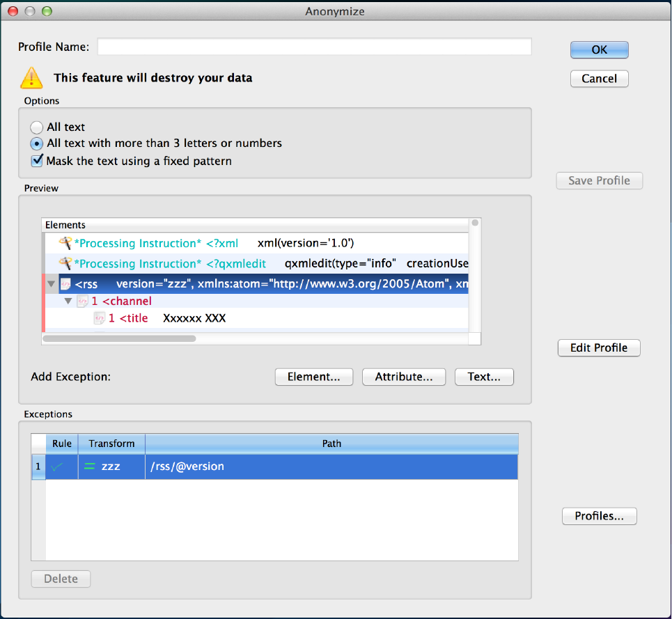Collapse the channel element node
This screenshot has width=672, height=619.
[68, 301]
